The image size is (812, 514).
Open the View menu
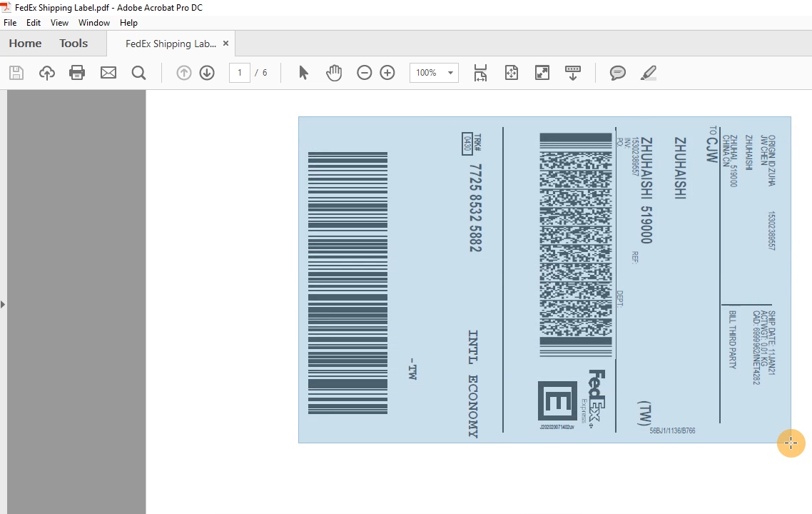pyautogui.click(x=59, y=23)
